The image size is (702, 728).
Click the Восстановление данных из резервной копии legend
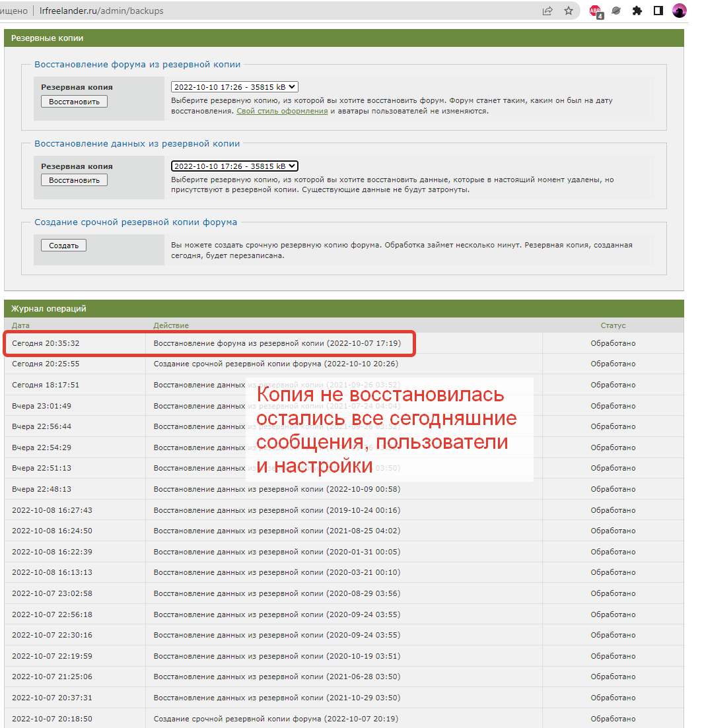point(137,143)
